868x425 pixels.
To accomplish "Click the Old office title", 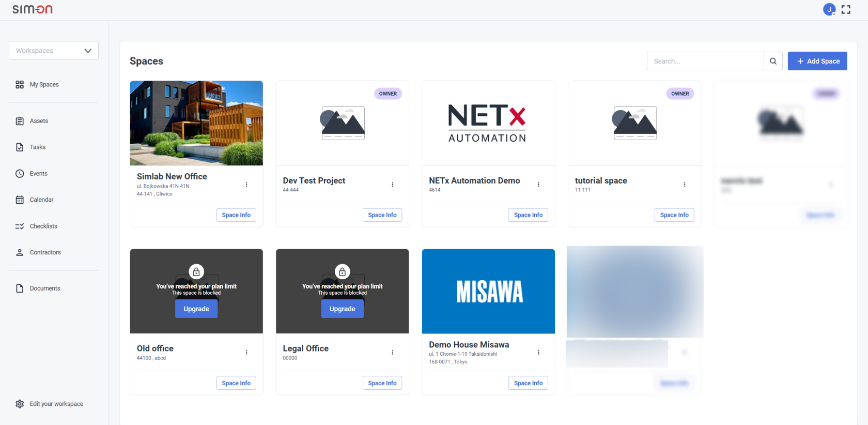I will pos(155,348).
